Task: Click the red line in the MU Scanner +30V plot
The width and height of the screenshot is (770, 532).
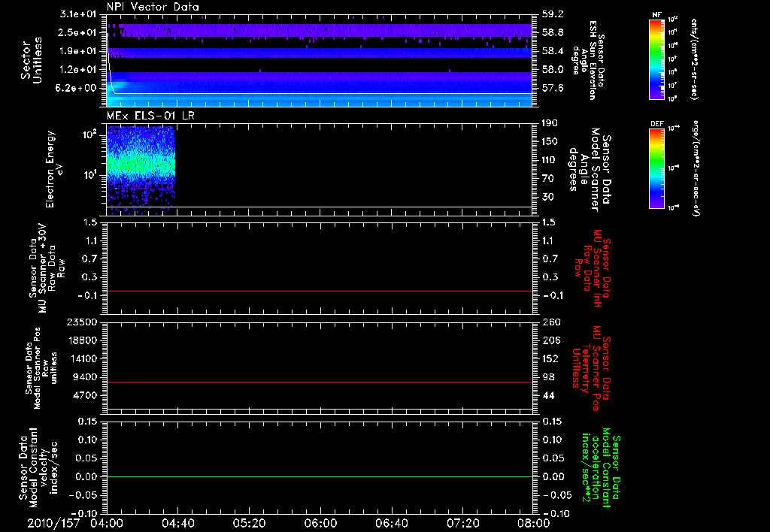Action: click(x=320, y=291)
